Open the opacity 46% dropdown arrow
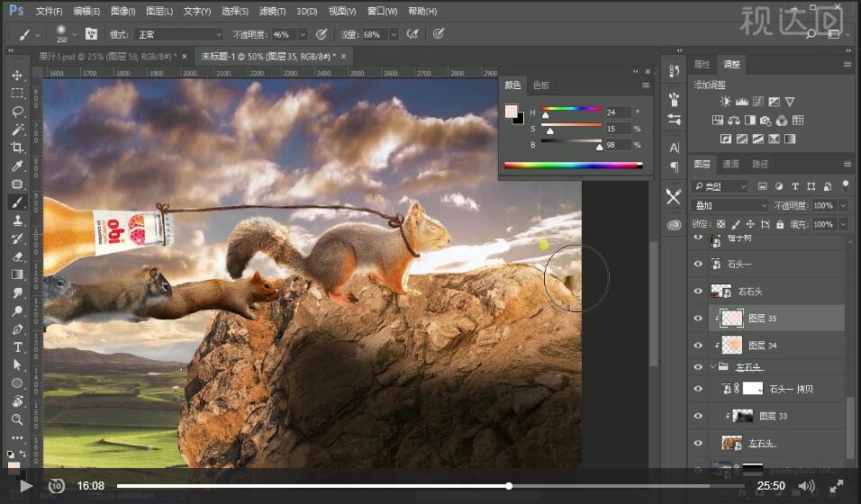 click(303, 34)
